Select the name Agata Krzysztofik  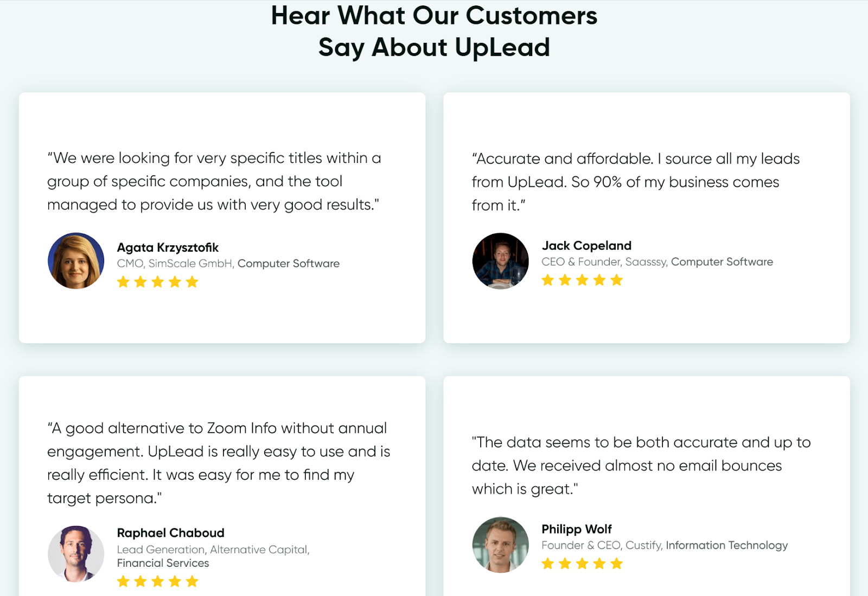coord(168,248)
